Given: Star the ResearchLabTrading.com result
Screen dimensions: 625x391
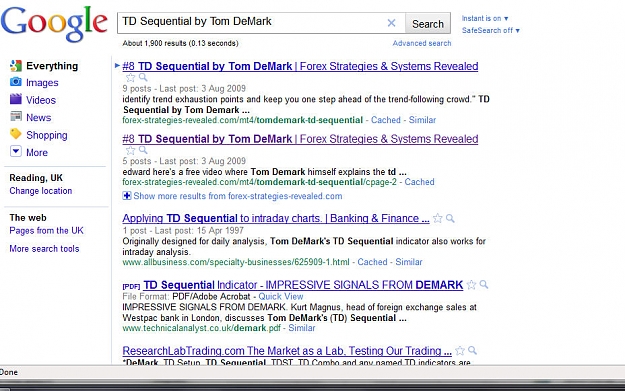Looking at the screenshot, I should pos(460,351).
